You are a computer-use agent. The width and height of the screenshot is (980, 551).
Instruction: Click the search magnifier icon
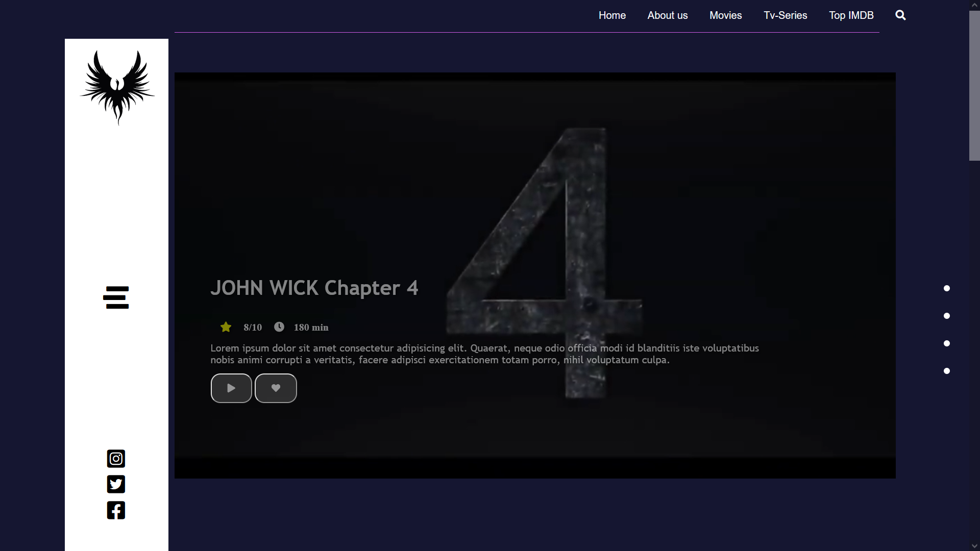point(900,15)
